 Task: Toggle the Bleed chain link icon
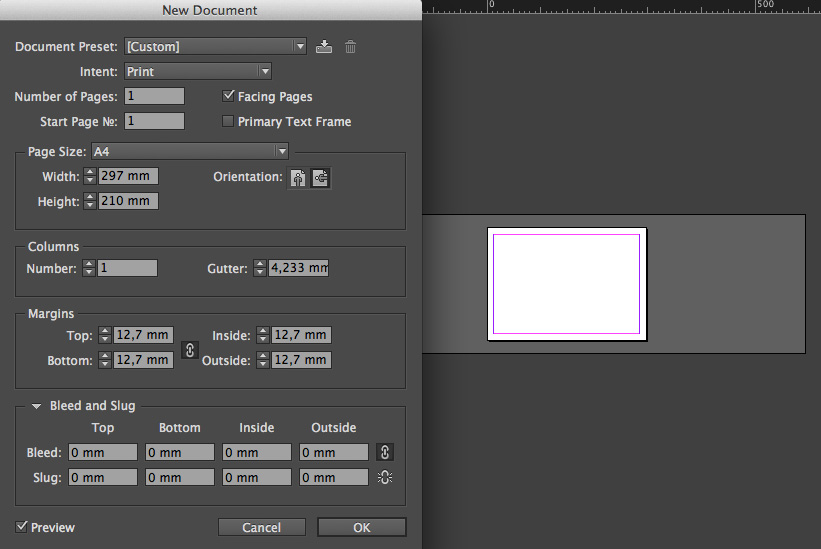(x=385, y=452)
